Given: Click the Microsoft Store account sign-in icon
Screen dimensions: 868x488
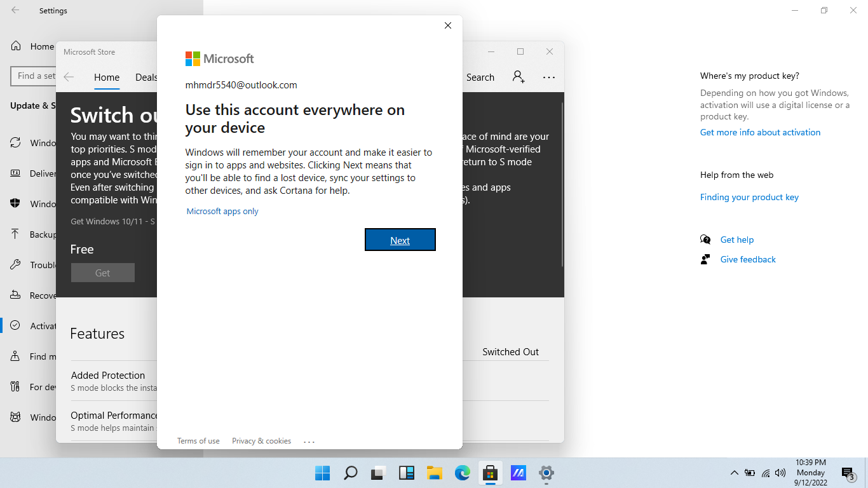Looking at the screenshot, I should (519, 77).
